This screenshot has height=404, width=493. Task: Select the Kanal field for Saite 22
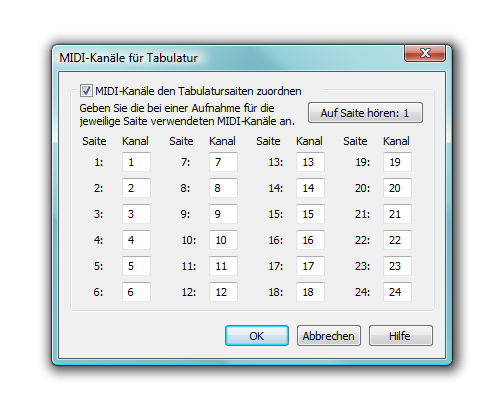[x=397, y=240]
